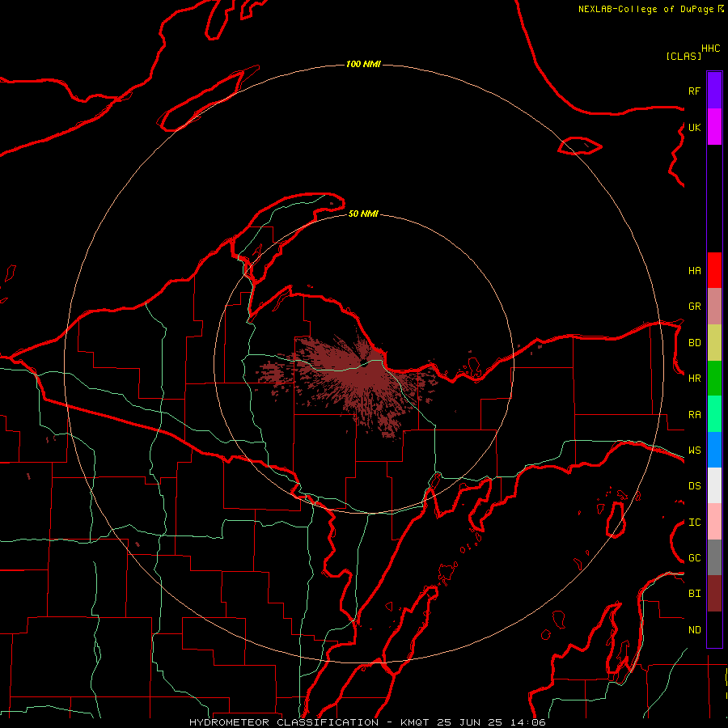Click the UK legend label

(694, 127)
